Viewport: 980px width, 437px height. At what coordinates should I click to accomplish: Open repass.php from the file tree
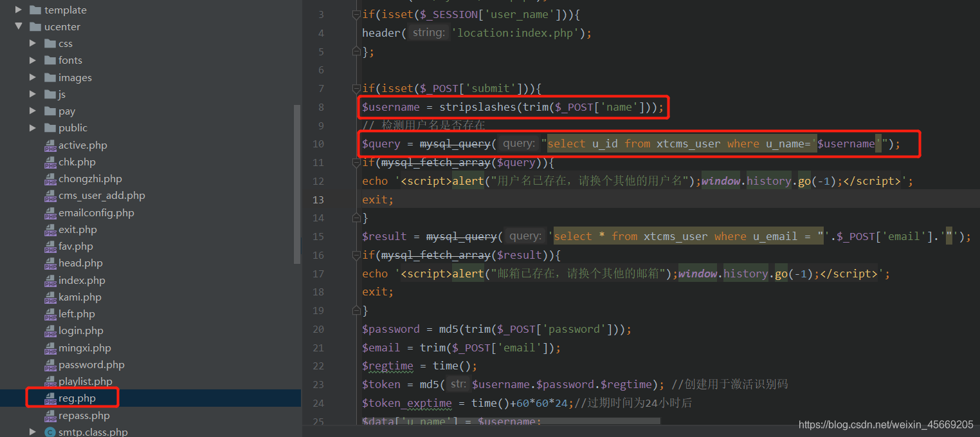coord(84,416)
